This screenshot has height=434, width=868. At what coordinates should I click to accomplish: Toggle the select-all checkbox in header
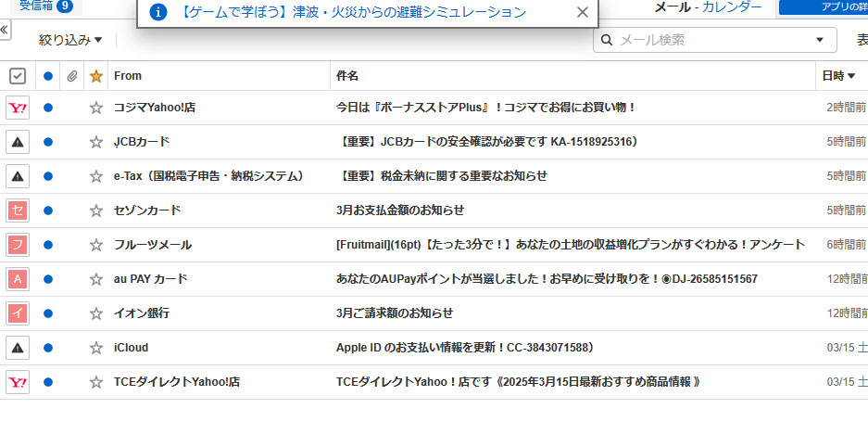18,76
